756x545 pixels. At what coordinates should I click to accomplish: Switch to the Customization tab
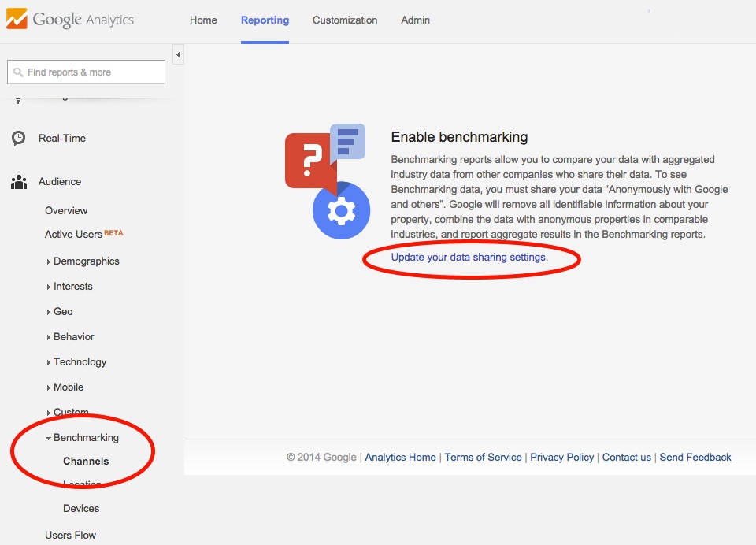[344, 20]
